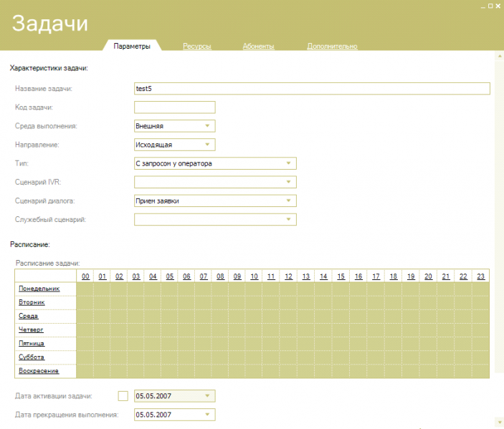Click hour column 20 header
The image size is (504, 429).
428,276
